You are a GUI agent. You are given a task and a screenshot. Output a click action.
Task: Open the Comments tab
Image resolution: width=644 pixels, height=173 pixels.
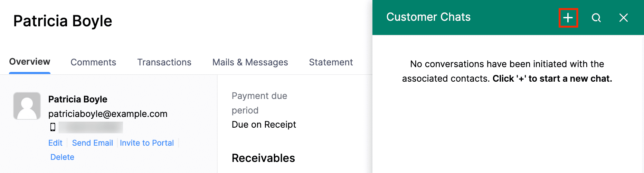(x=93, y=62)
